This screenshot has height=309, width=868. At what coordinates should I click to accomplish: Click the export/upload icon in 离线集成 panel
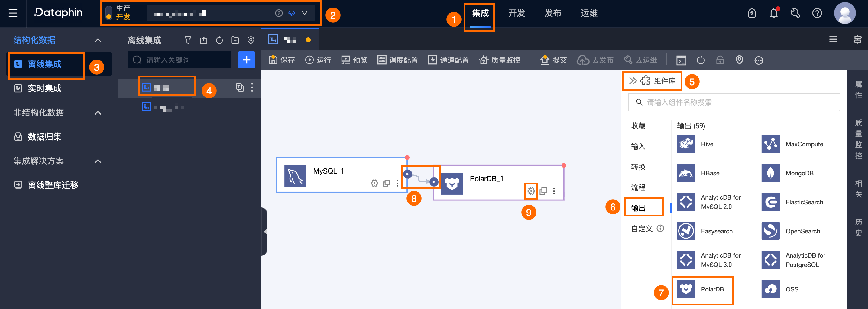point(203,41)
